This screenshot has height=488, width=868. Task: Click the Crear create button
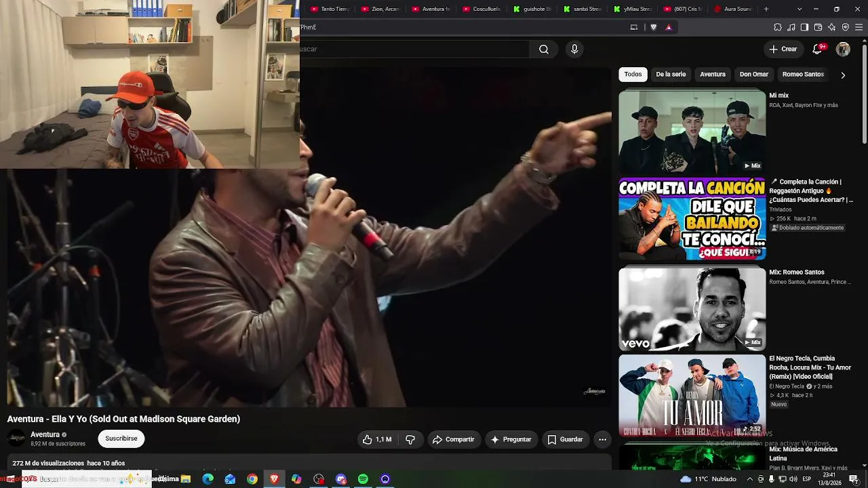click(783, 49)
